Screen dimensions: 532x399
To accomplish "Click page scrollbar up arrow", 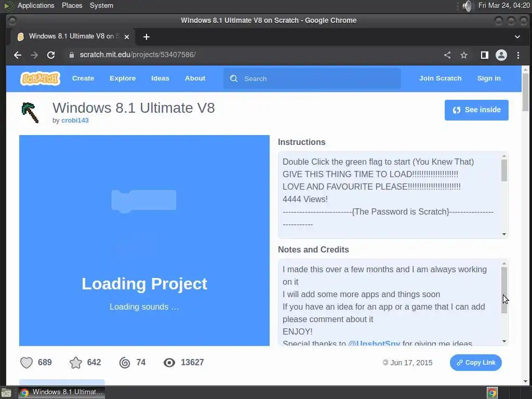I will tap(525, 70).
